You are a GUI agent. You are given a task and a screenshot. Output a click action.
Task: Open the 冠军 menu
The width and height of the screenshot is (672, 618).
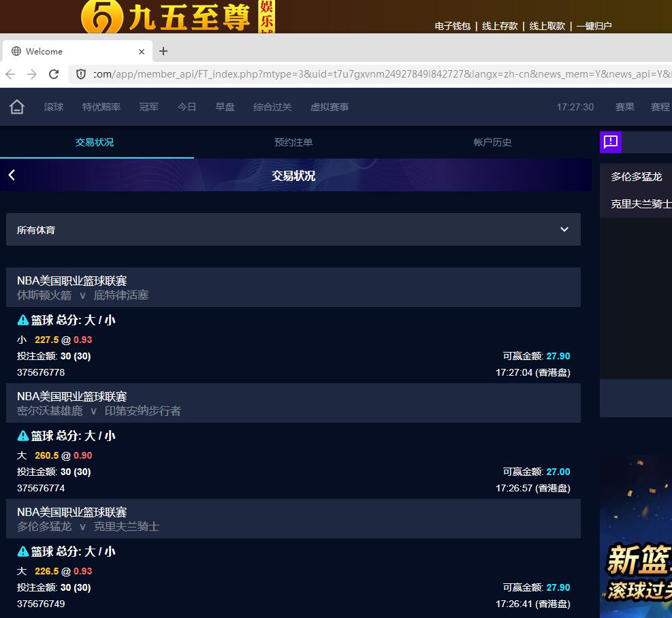[x=148, y=107]
